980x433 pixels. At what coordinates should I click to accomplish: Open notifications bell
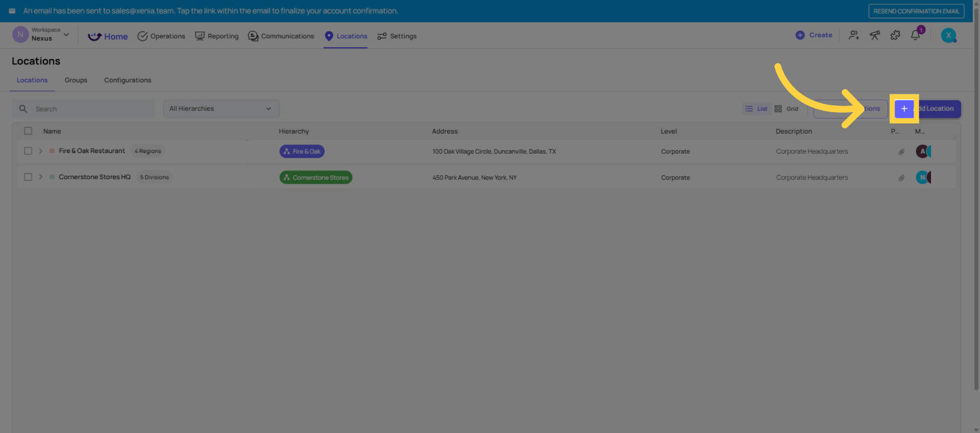(916, 35)
